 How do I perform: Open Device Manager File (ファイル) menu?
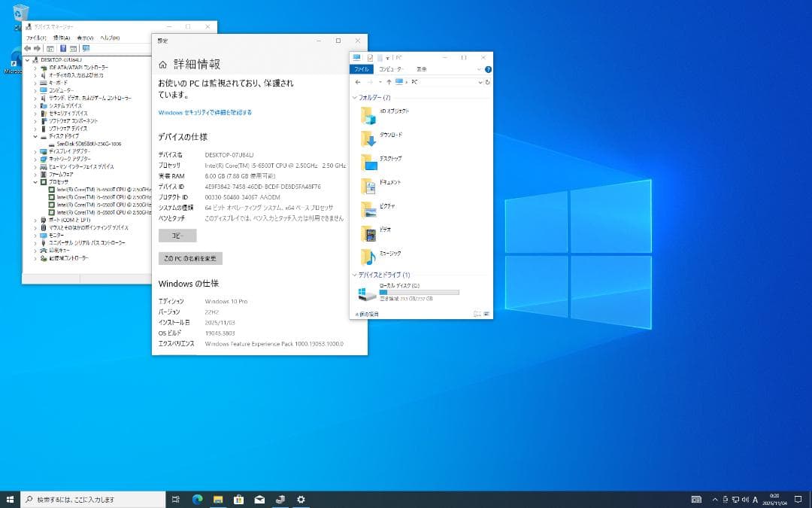[x=36, y=38]
